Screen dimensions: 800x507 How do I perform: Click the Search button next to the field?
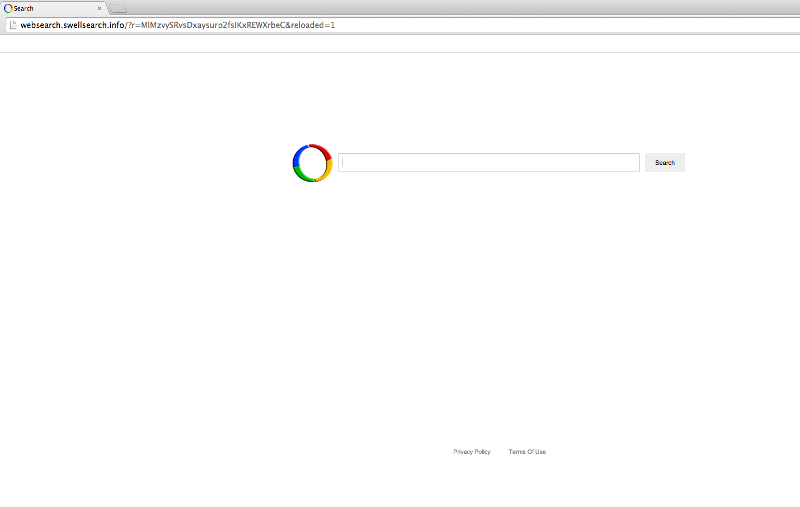click(665, 163)
